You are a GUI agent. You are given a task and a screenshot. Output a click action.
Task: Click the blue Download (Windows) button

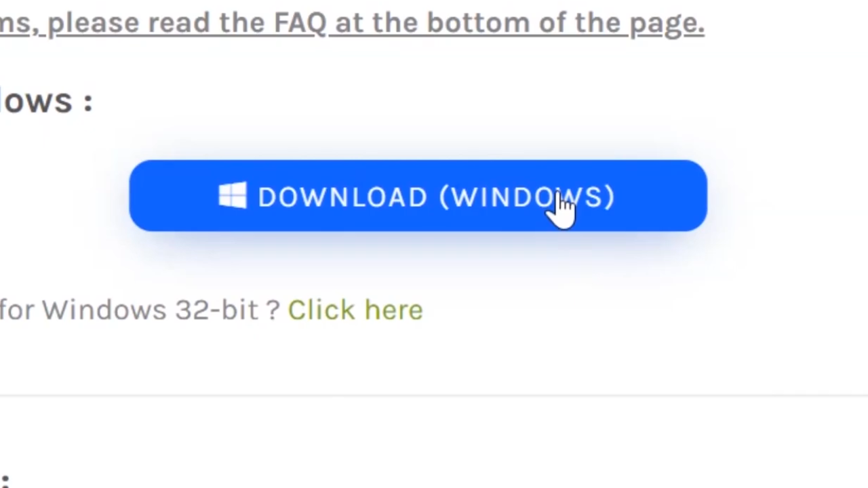(x=418, y=196)
